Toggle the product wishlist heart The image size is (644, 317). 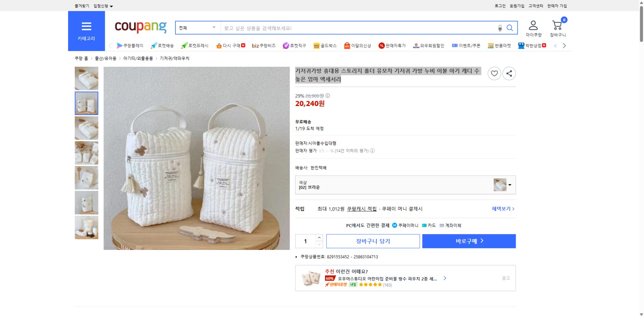click(494, 73)
